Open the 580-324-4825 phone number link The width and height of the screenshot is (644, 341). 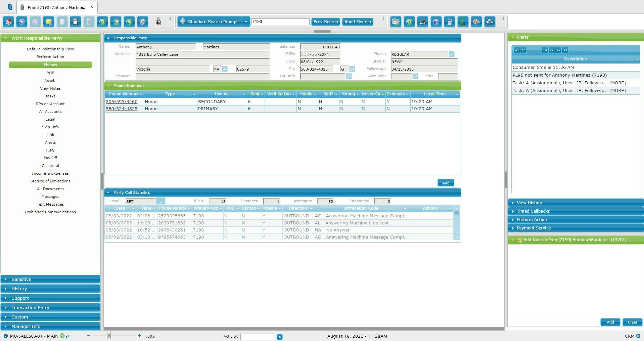pos(122,109)
